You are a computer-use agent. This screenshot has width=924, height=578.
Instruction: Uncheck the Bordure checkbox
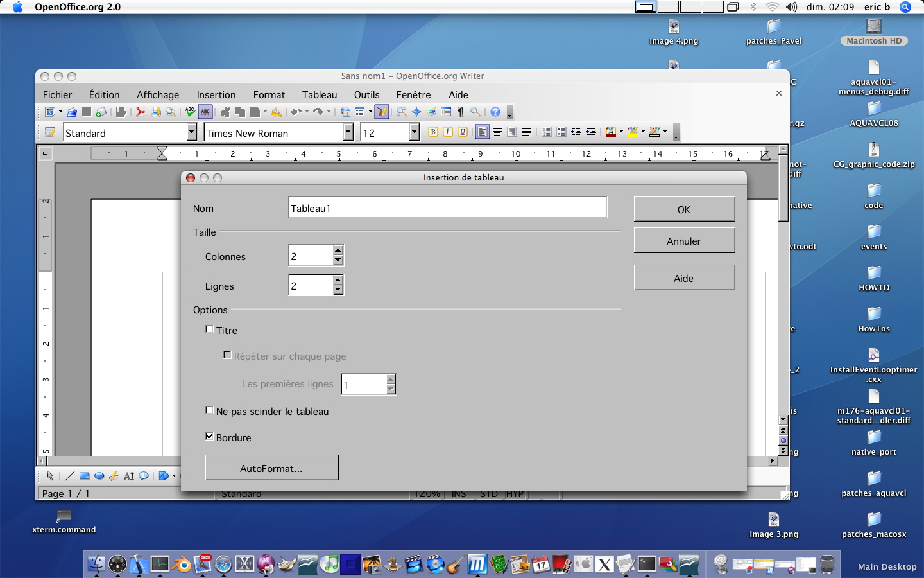coord(209,437)
